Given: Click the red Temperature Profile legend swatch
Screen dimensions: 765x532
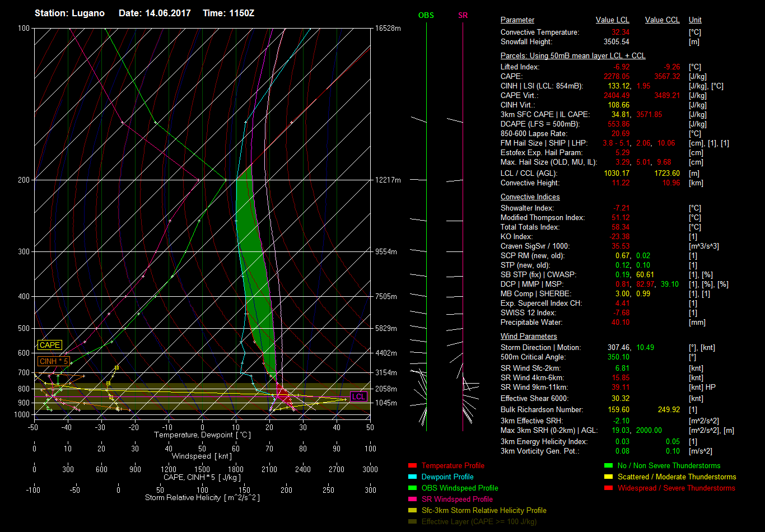Looking at the screenshot, I should (x=413, y=466).
